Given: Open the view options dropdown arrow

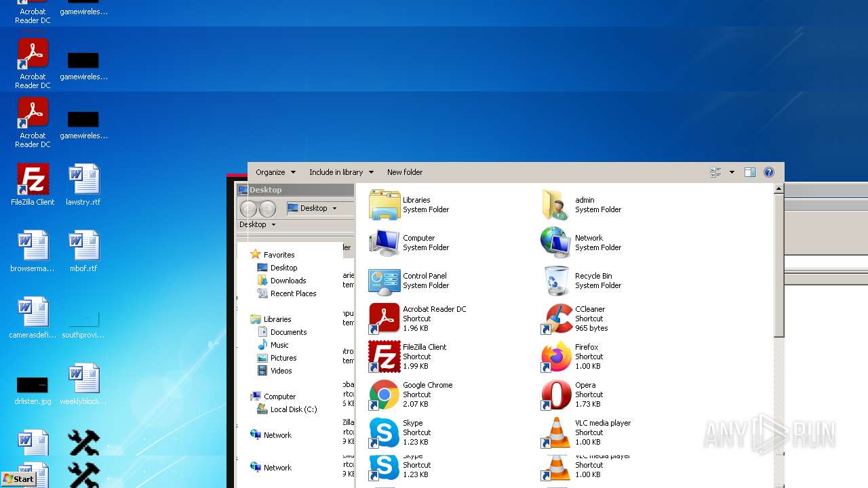Looking at the screenshot, I should [732, 172].
